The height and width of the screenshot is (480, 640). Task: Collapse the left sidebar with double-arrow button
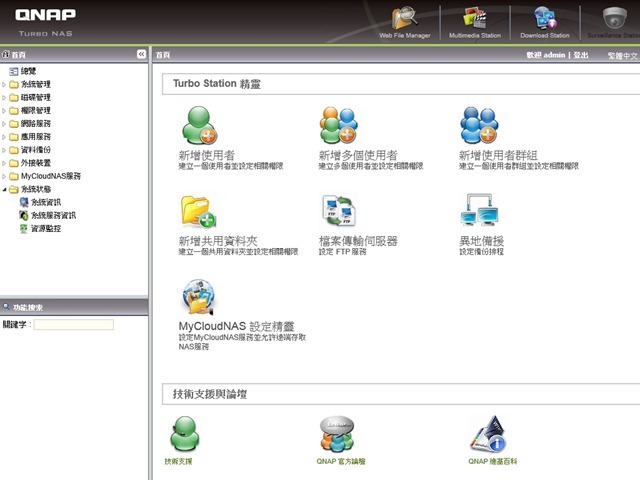point(141,54)
